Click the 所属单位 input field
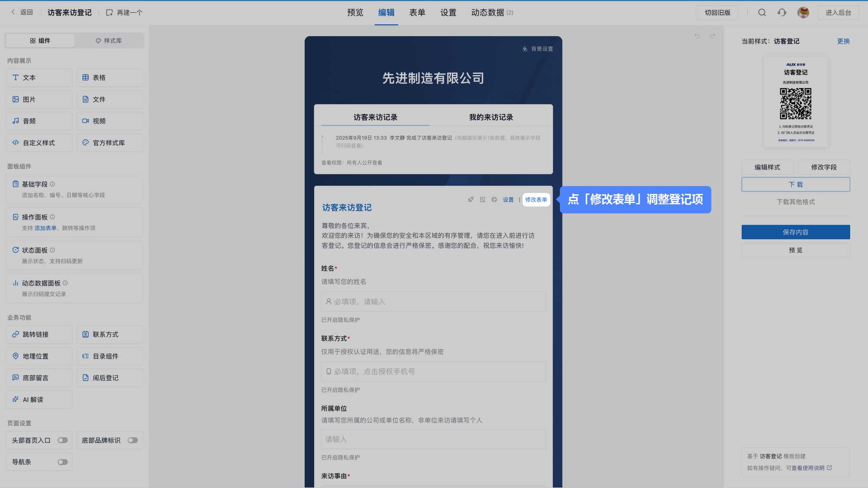The width and height of the screenshot is (868, 488). tap(433, 439)
